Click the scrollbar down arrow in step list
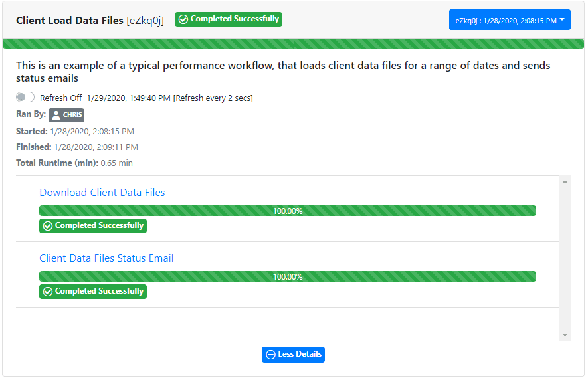This screenshot has height=382, width=588. pyautogui.click(x=565, y=335)
